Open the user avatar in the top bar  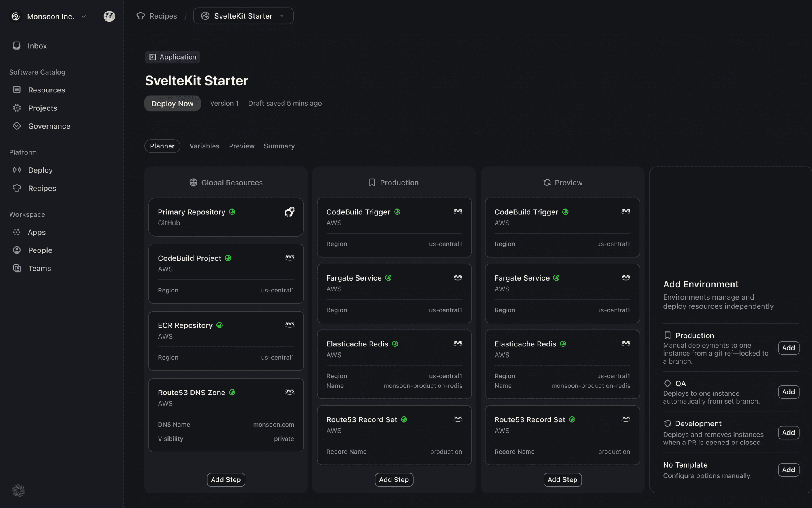pyautogui.click(x=109, y=16)
